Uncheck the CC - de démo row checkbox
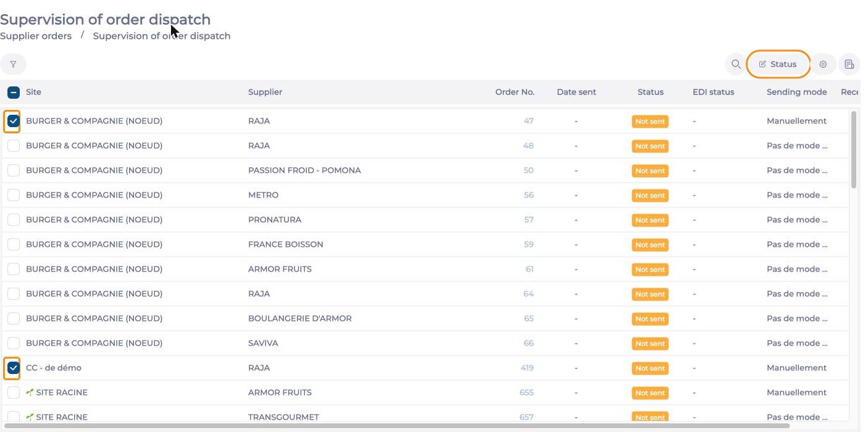Image resolution: width=868 pixels, height=432 pixels. 14,368
